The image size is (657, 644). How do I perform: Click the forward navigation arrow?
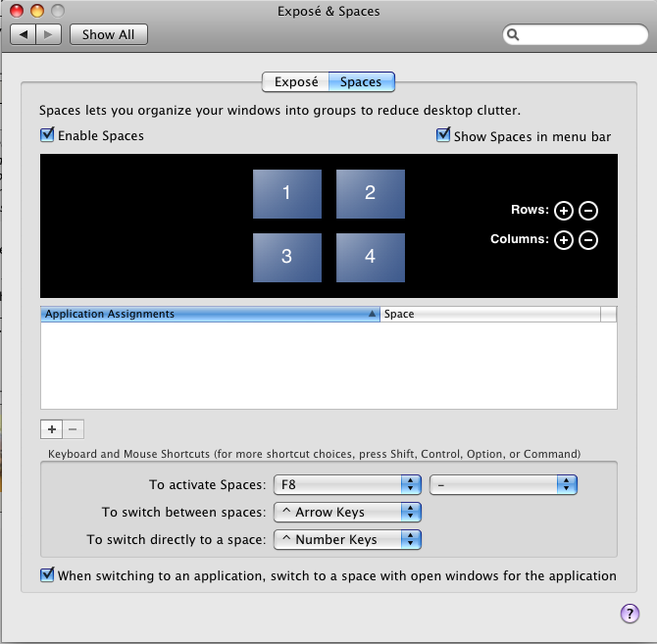tap(49, 34)
